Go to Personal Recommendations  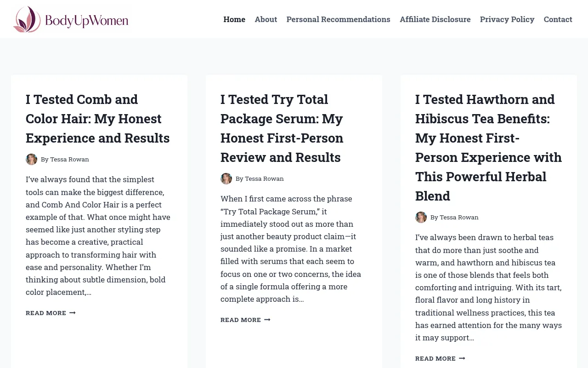[x=338, y=19]
